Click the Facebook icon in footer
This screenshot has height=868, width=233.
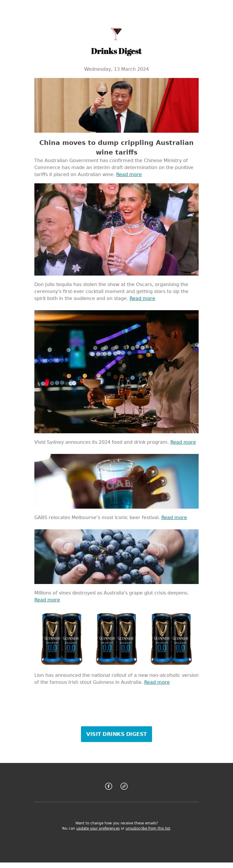click(109, 786)
